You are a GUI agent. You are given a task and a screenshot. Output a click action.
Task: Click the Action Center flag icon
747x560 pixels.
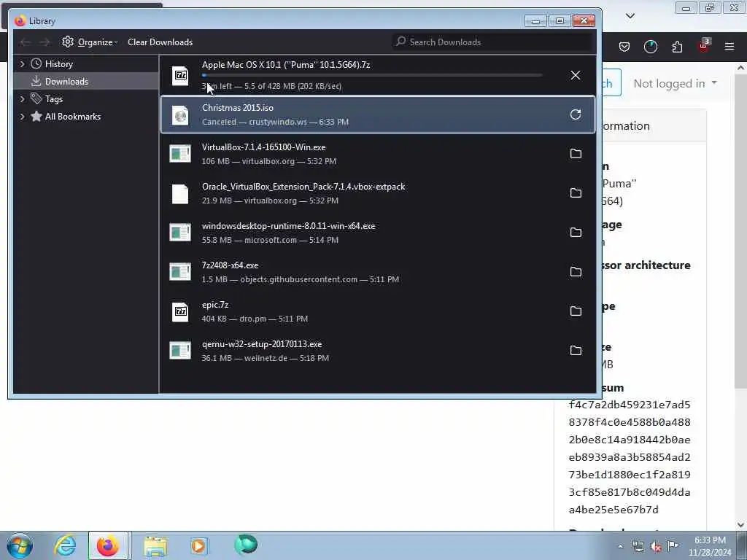(x=673, y=545)
